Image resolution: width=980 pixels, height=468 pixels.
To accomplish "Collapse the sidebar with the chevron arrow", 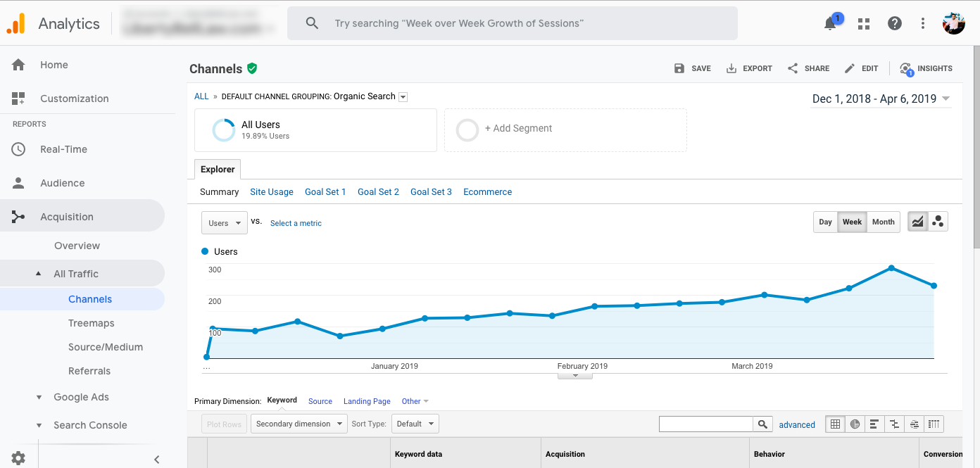I will point(157,460).
